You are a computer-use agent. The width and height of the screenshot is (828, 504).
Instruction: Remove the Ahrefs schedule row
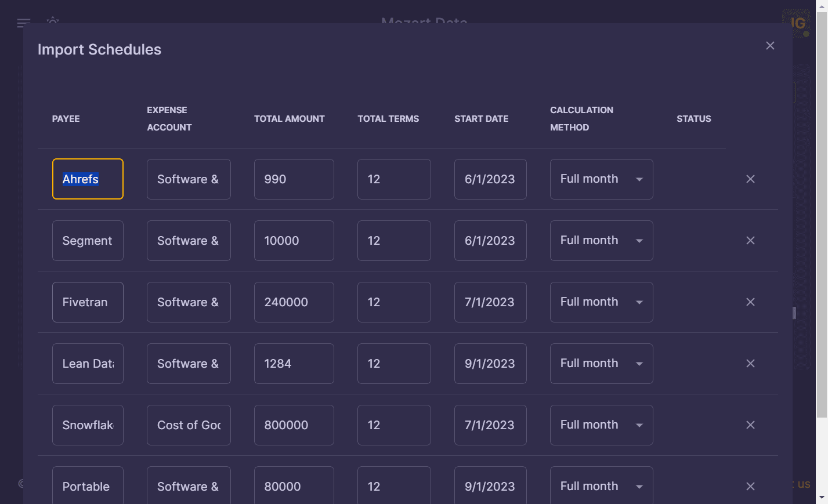750,179
